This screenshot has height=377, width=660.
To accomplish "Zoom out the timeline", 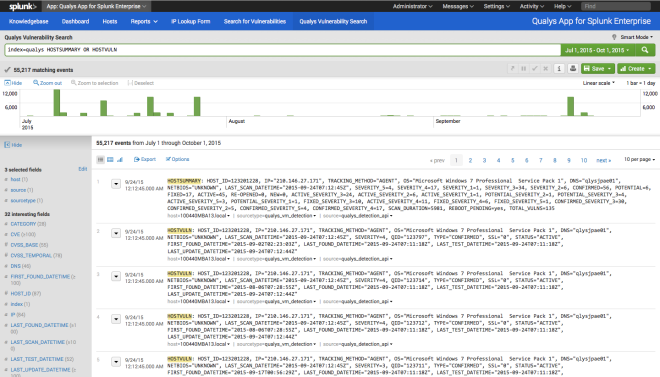I will click(48, 83).
